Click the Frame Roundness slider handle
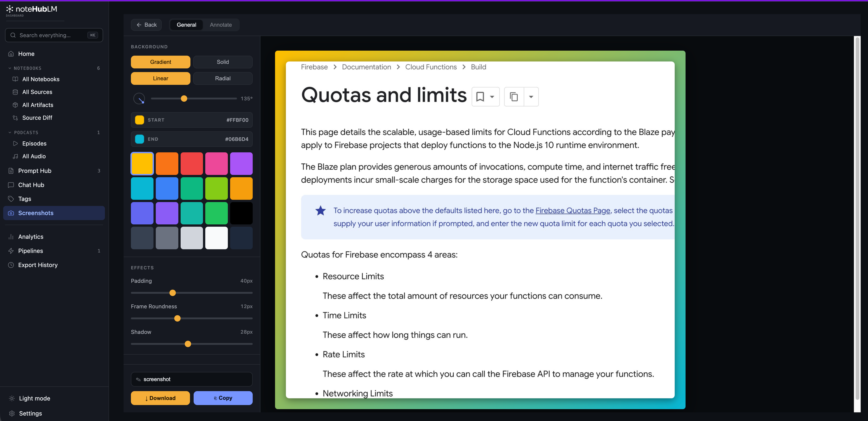 click(177, 318)
